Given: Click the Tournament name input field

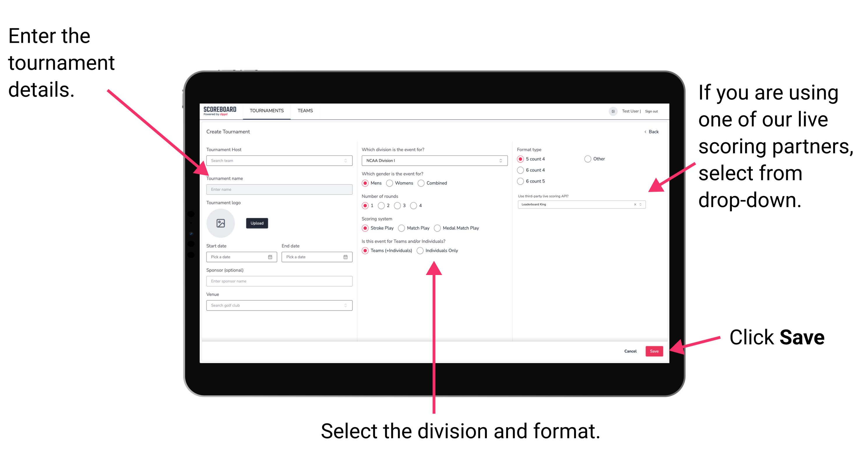Looking at the screenshot, I should 278,189.
